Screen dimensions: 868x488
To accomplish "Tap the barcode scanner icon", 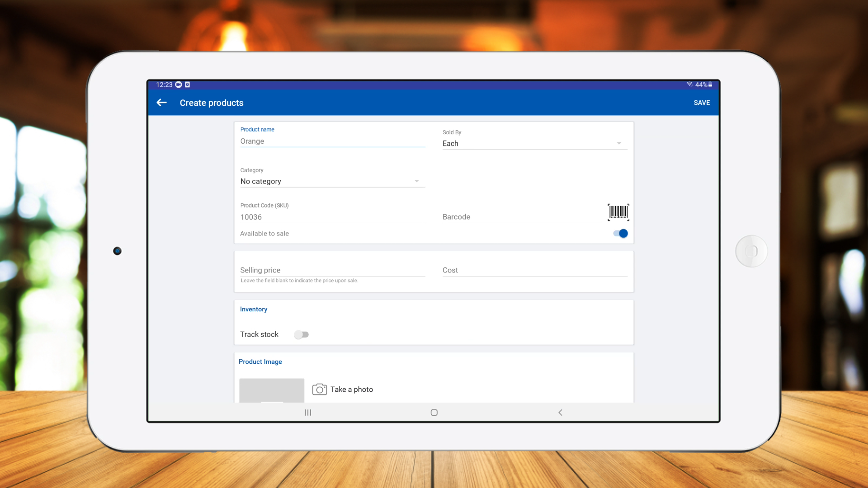I will [x=618, y=212].
